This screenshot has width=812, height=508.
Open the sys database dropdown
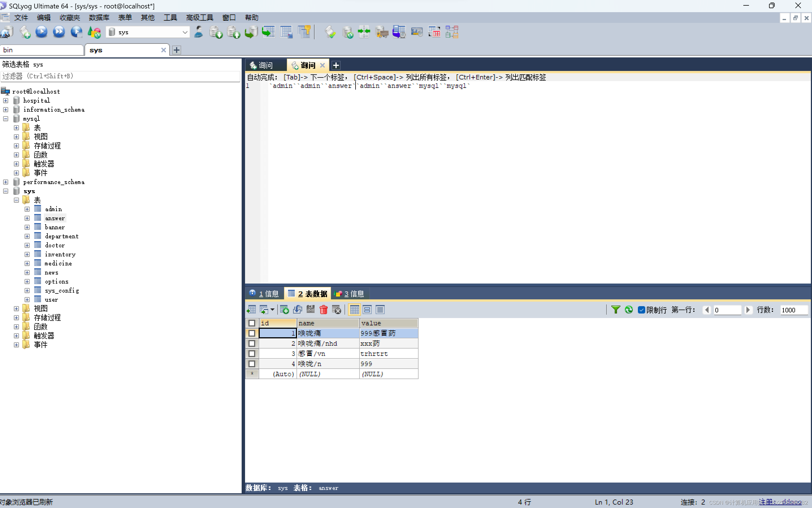pos(185,32)
